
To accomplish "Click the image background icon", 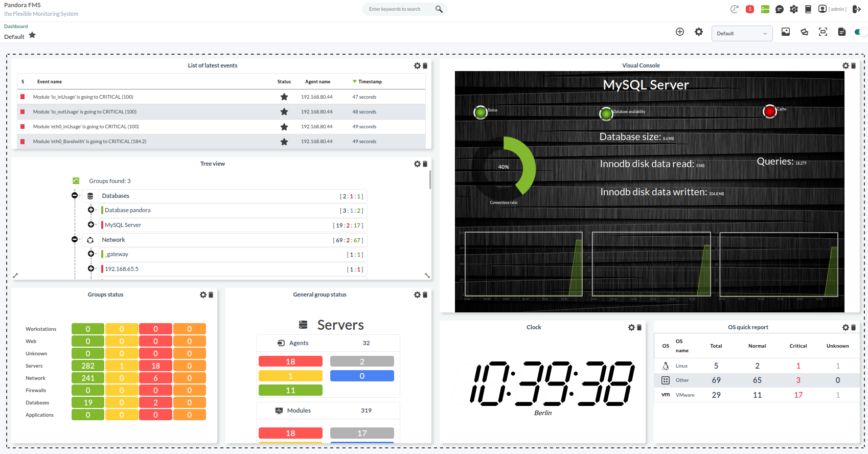I will click(786, 32).
